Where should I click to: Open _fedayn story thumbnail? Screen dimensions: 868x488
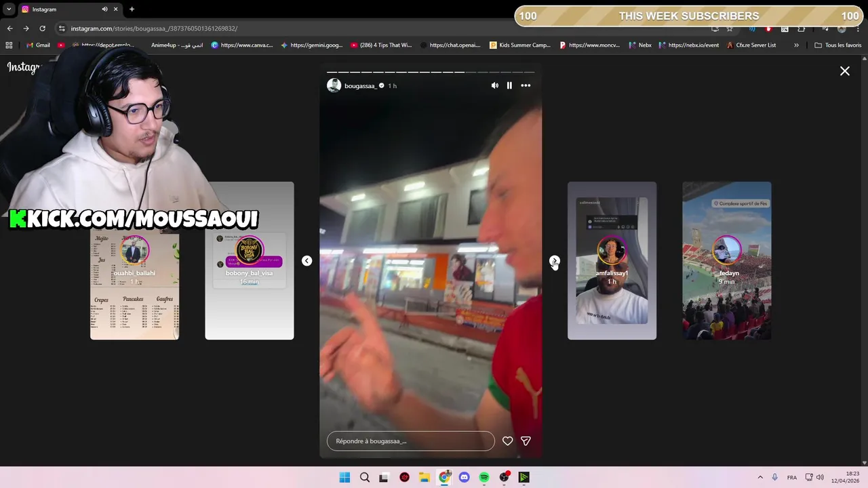point(727,260)
